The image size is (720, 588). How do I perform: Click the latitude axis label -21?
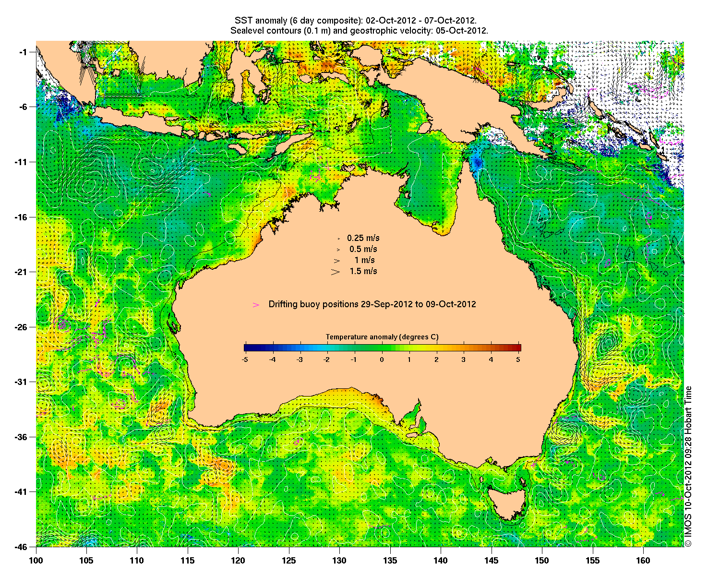(21, 272)
